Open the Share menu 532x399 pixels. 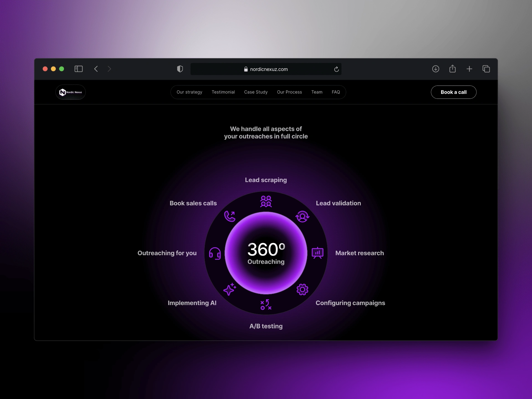tap(452, 69)
